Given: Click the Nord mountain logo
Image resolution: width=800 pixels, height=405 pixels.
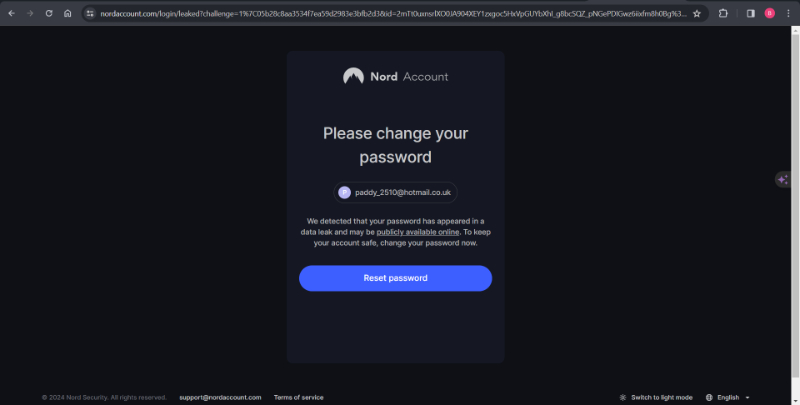Looking at the screenshot, I should (353, 77).
